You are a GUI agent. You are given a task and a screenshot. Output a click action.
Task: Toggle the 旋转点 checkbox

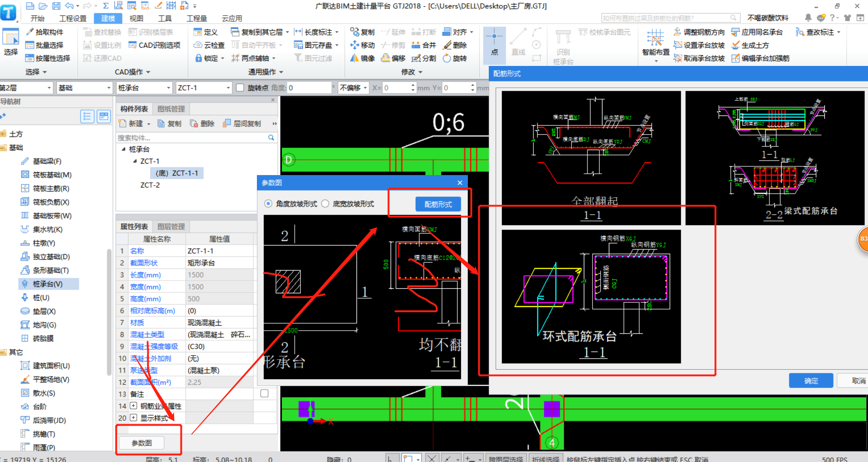point(240,88)
